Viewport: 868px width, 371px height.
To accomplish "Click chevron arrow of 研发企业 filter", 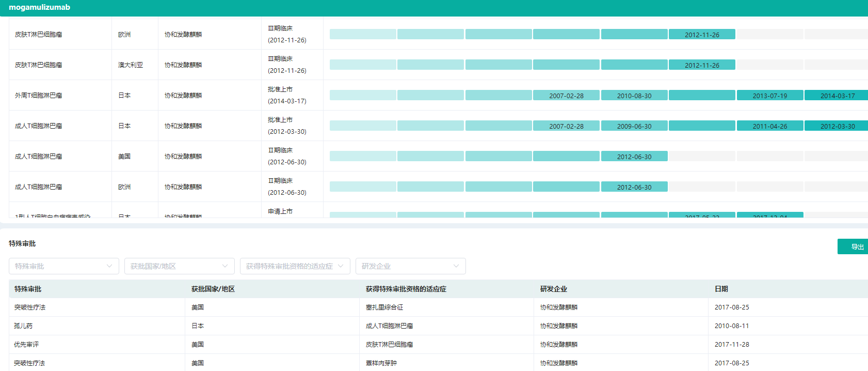I will click(456, 266).
